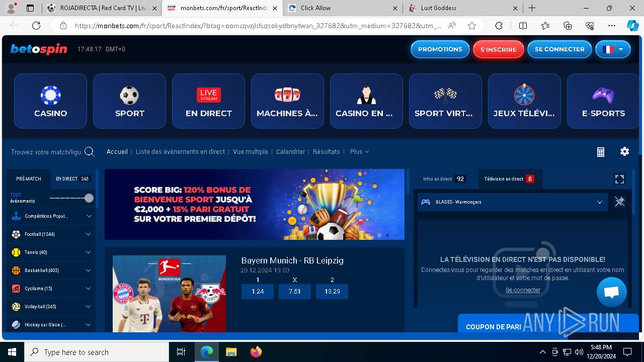Click the S'INSCRIRE button
Viewport: 644px width, 362px height.
(499, 49)
